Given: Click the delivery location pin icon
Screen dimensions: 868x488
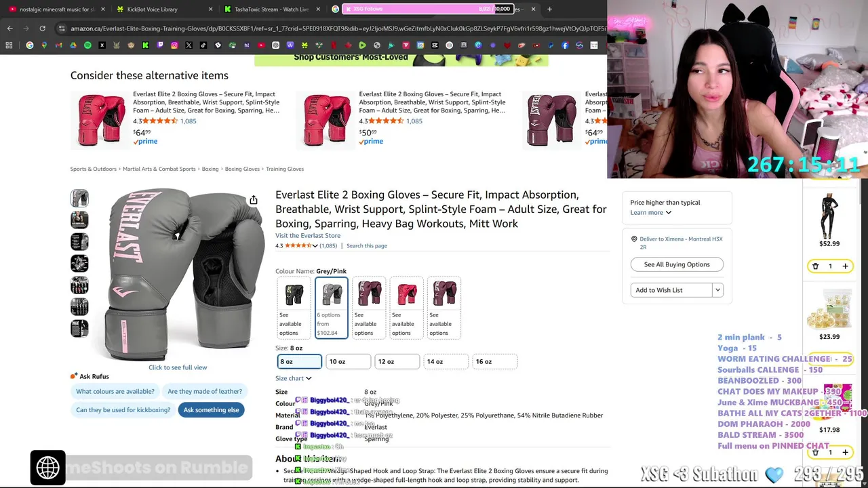Looking at the screenshot, I should tap(634, 239).
